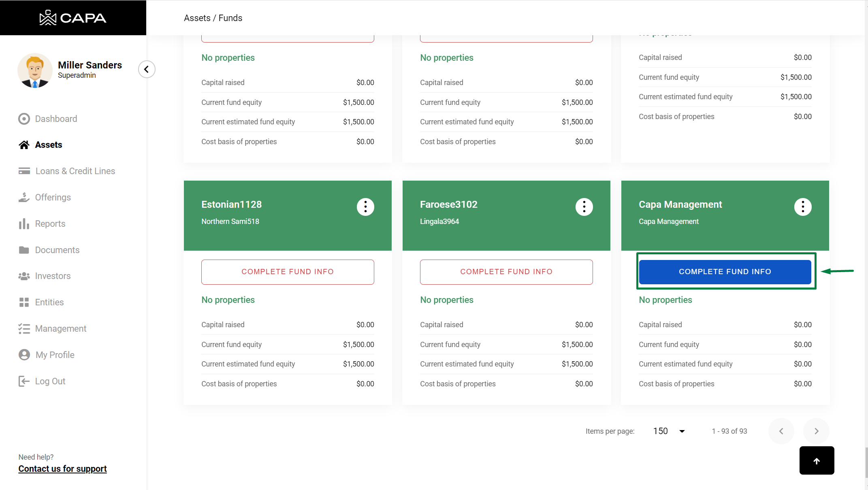Go to next page of funds
This screenshot has height=490, width=868.
click(x=816, y=431)
